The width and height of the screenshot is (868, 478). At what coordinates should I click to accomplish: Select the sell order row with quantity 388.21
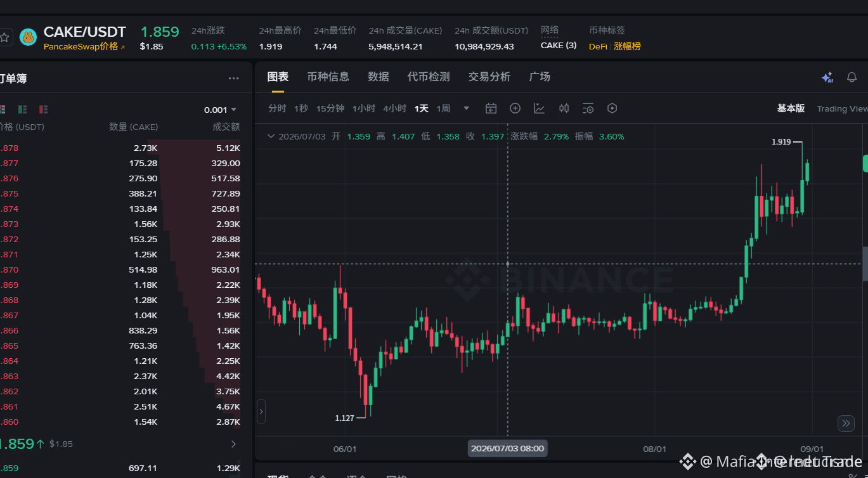(x=120, y=193)
